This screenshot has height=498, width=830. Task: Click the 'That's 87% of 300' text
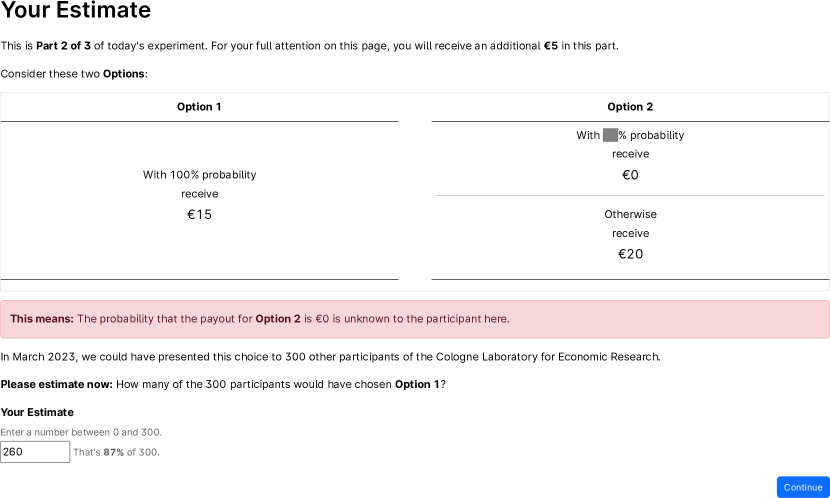tap(116, 452)
